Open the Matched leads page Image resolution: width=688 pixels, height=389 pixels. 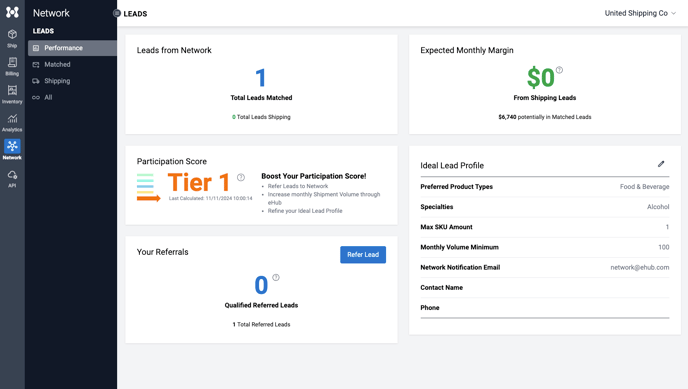72,64
